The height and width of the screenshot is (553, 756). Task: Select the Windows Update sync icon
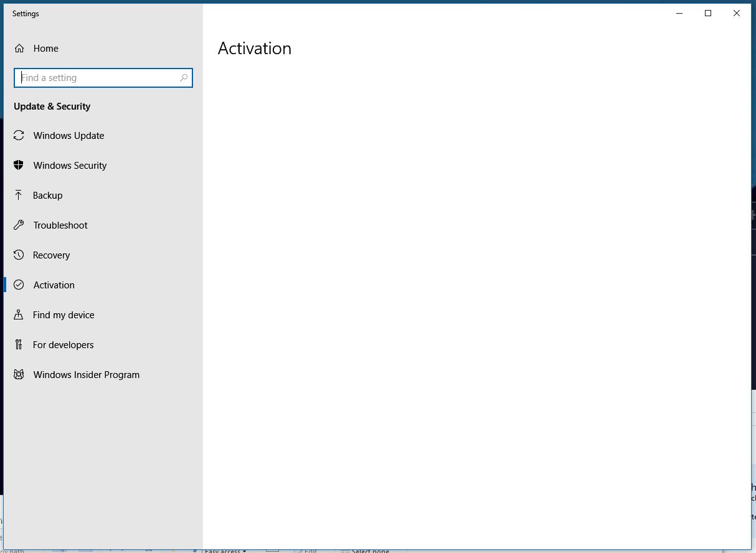(x=19, y=135)
